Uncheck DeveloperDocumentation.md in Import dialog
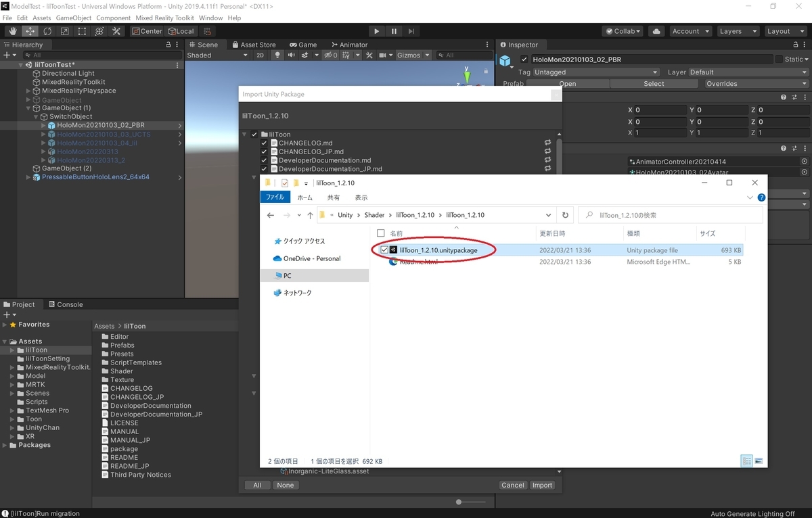 (265, 160)
